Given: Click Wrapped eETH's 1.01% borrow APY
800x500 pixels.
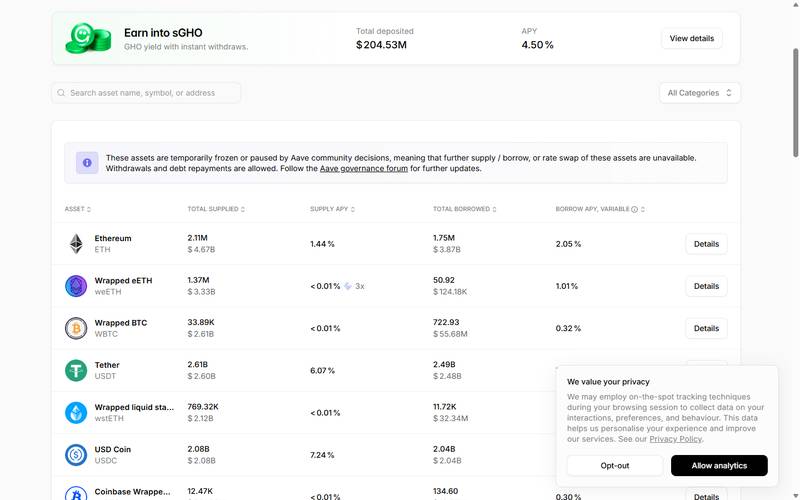Looking at the screenshot, I should pos(567,286).
